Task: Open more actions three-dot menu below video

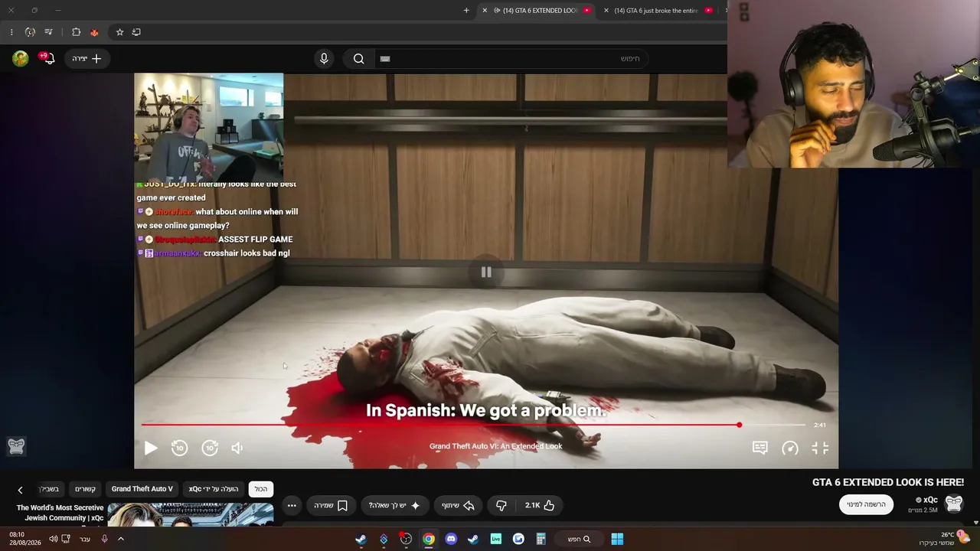Action: tap(292, 505)
